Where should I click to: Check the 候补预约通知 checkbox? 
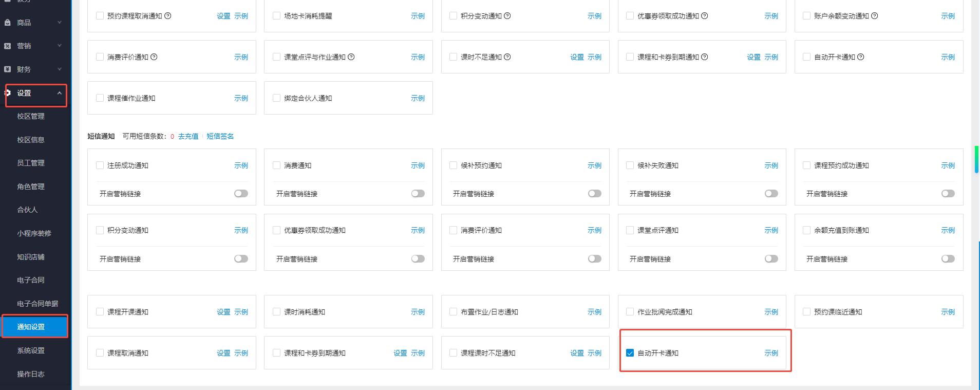coord(453,165)
